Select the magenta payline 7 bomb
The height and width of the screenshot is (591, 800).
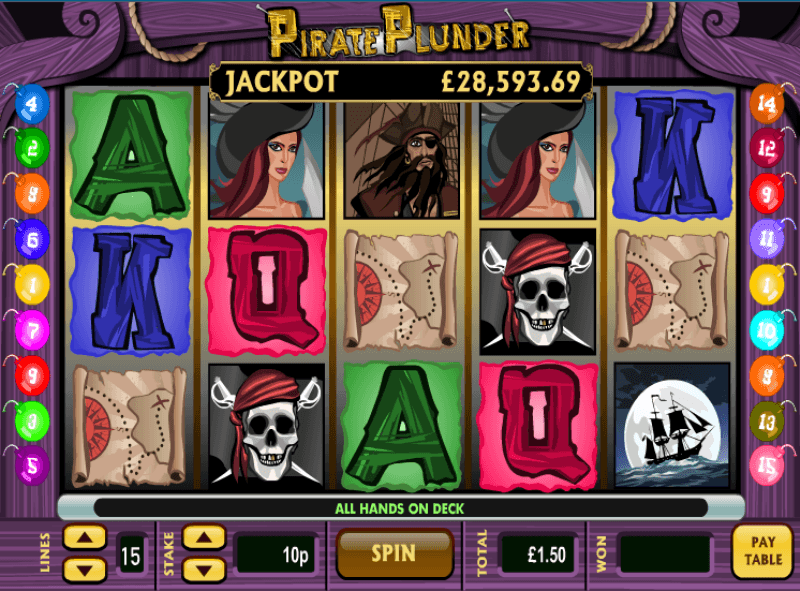click(x=32, y=331)
